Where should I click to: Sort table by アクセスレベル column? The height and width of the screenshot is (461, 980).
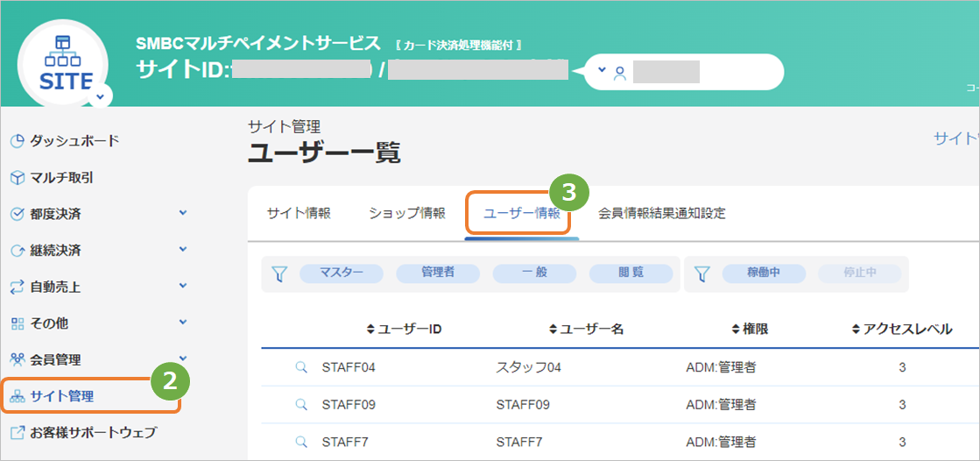click(903, 329)
